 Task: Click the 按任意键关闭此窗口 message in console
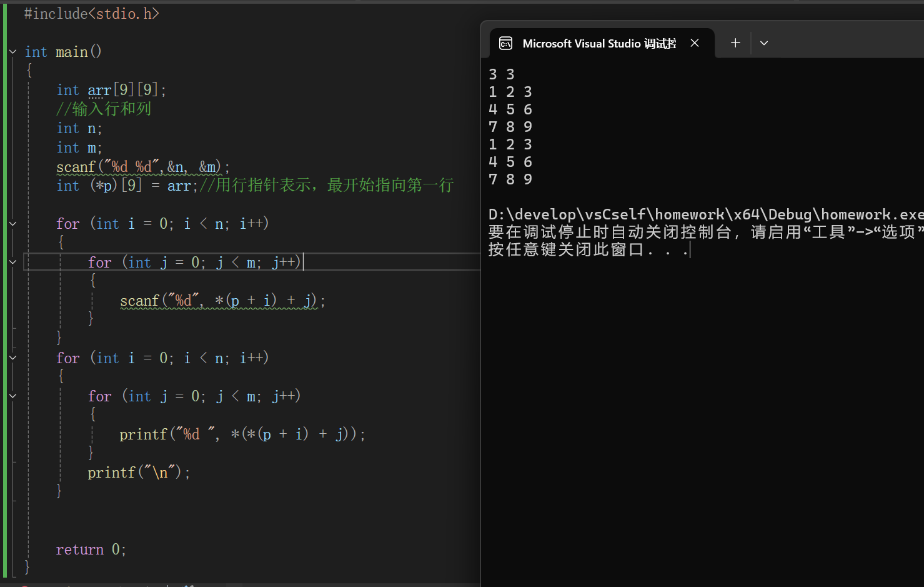click(589, 249)
